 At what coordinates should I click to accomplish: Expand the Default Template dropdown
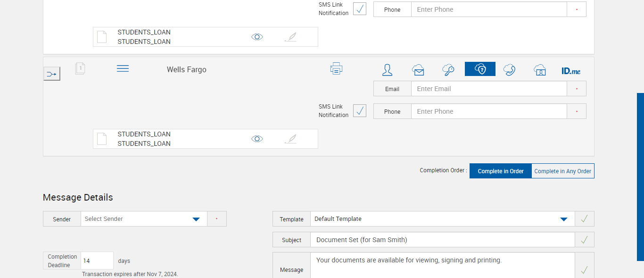click(x=563, y=219)
